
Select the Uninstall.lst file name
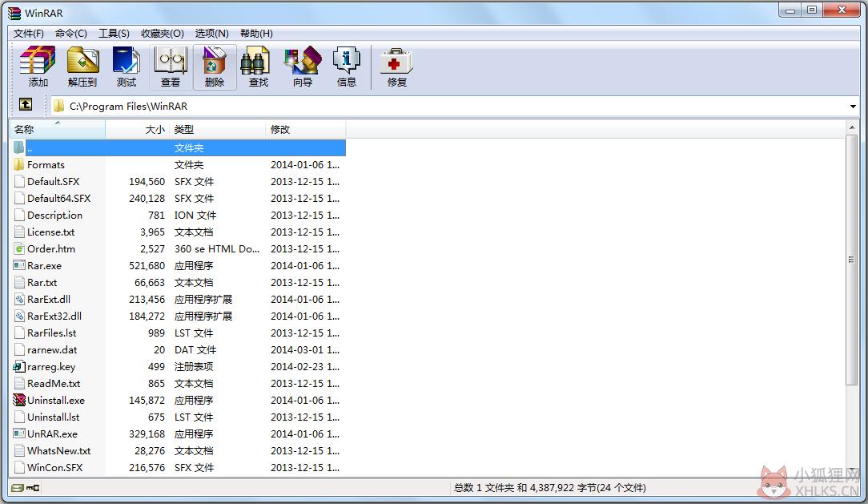tap(53, 417)
